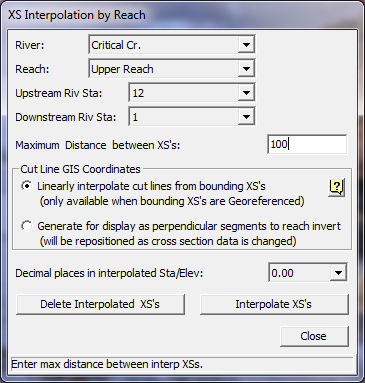Select Generate perpendicular segments radio option
Image resolution: width=365 pixels, height=383 pixels.
26,226
